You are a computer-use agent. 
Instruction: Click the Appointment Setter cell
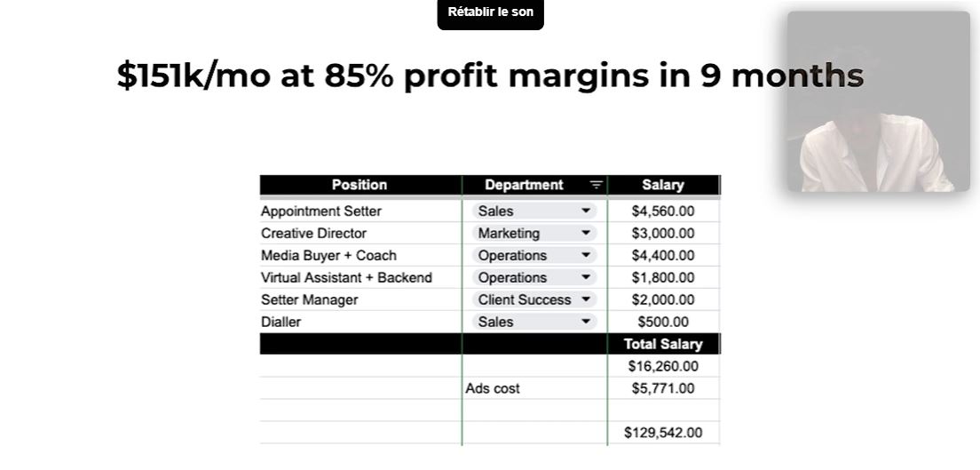[321, 211]
